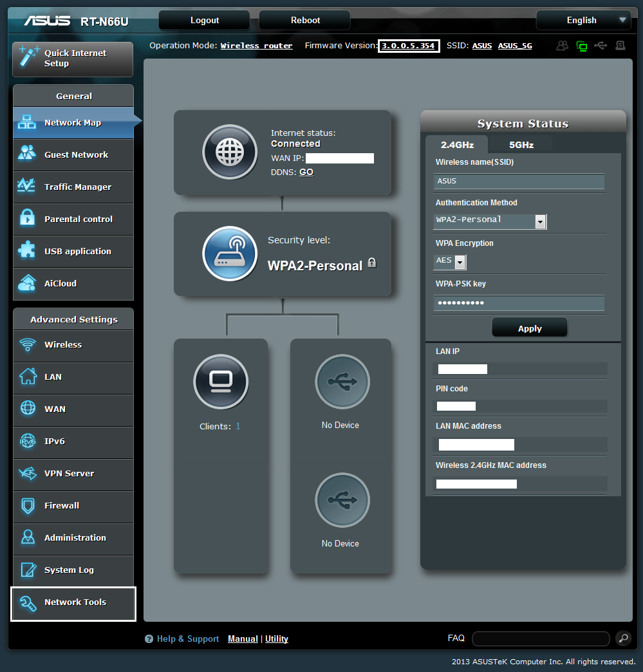Click the padlock icon beside WPA2-Personal
This screenshot has width=643, height=672.
(x=372, y=263)
